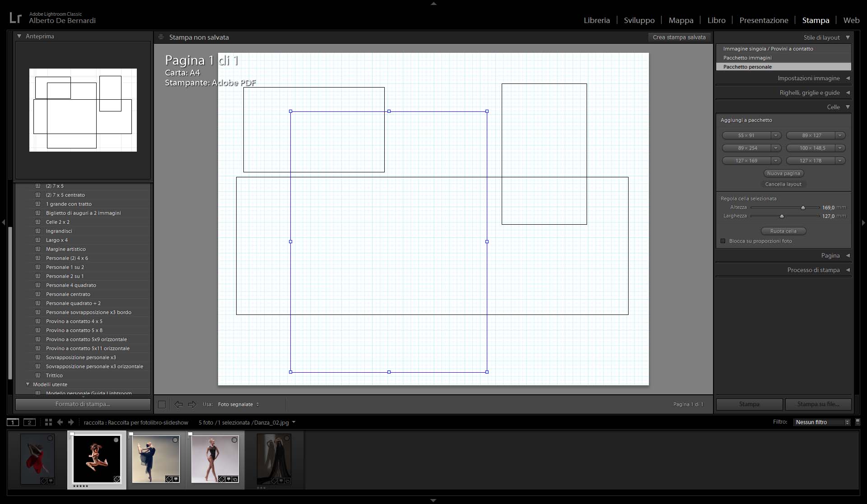Click filmstrip back navigation arrow
This screenshot has height=504, width=867.
pyautogui.click(x=60, y=422)
